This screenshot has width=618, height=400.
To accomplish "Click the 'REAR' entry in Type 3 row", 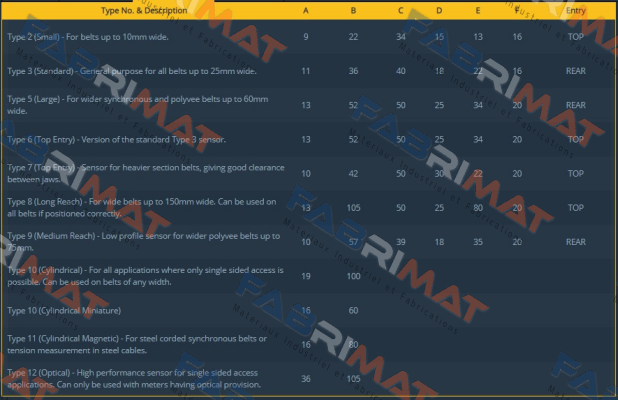I will pos(576,71).
